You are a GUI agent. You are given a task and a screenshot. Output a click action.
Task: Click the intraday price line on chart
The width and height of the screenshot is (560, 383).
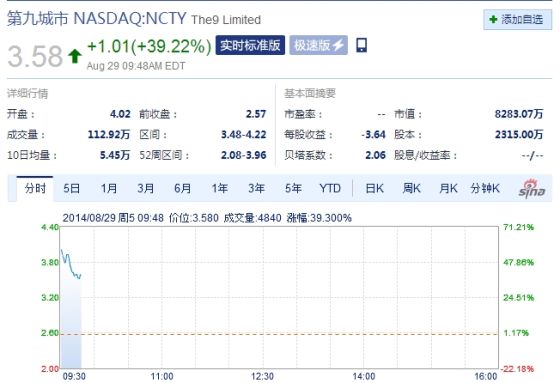71,264
